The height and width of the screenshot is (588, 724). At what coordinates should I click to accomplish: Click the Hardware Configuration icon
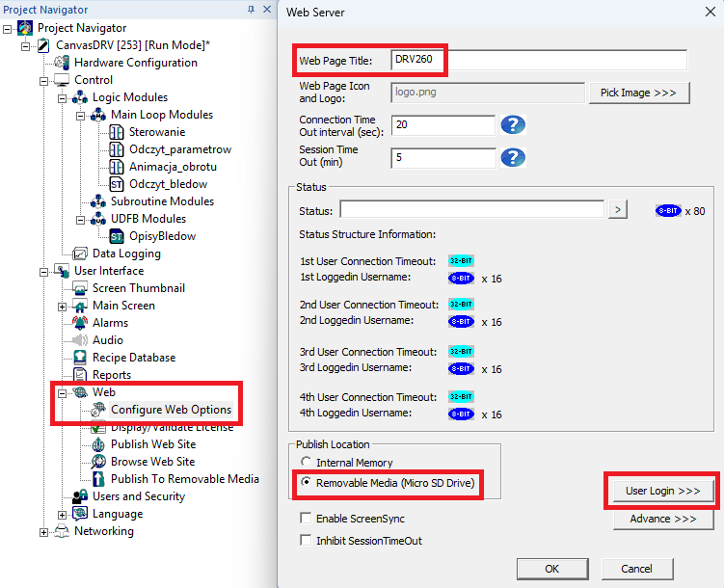click(x=62, y=63)
